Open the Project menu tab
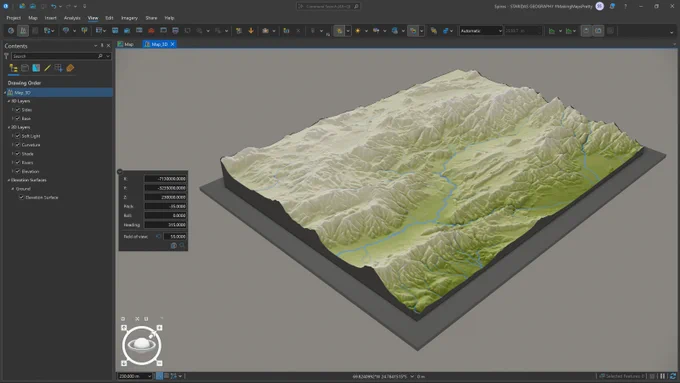The image size is (680, 383). [x=13, y=18]
